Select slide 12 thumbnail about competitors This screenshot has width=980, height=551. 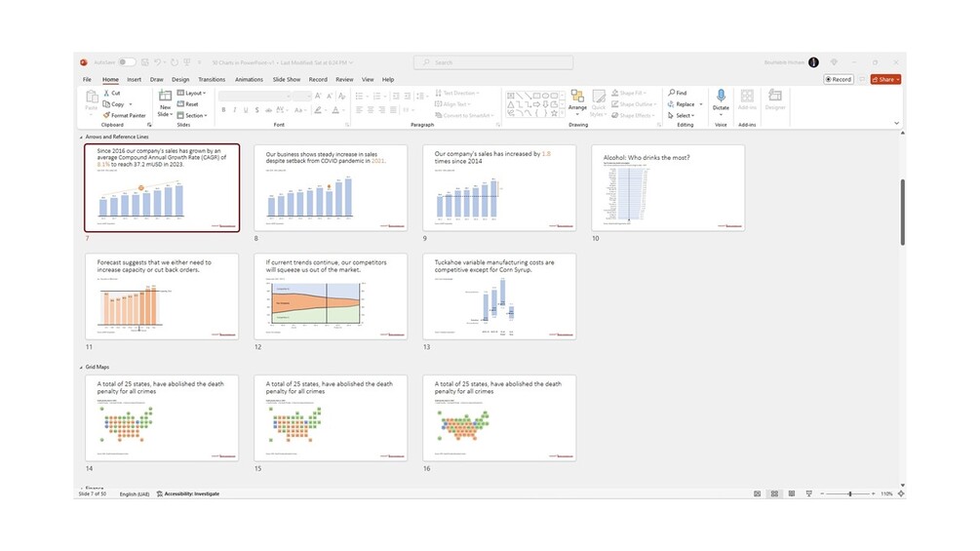coord(331,296)
